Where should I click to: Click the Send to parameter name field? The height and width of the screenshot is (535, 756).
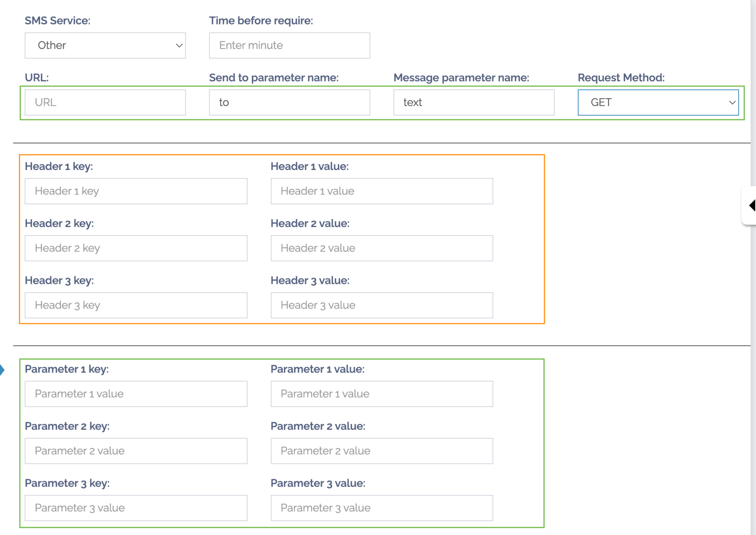click(289, 102)
